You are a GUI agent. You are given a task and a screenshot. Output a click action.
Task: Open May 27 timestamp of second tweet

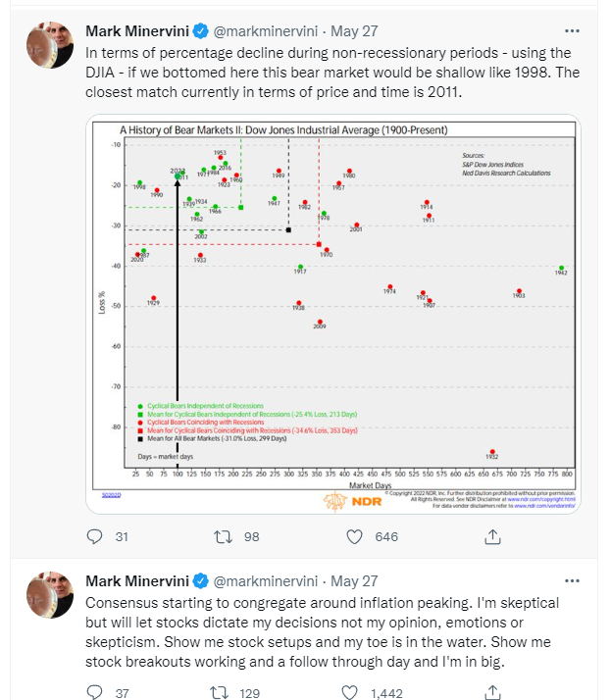[x=357, y=580]
